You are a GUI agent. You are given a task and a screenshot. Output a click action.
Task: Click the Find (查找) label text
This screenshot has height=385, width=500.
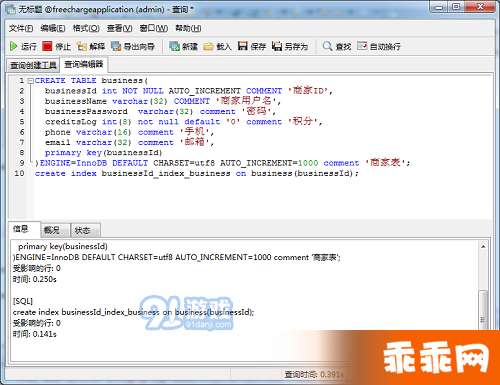(343, 46)
